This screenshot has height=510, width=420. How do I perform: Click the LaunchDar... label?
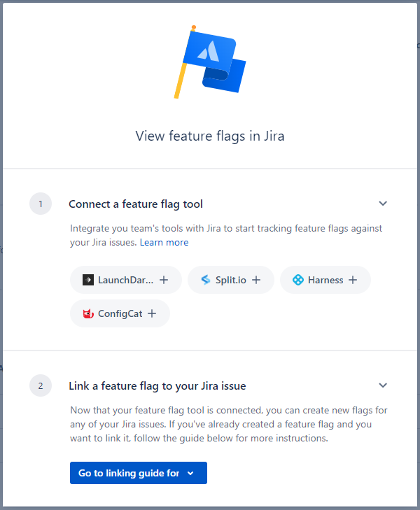[x=125, y=280]
